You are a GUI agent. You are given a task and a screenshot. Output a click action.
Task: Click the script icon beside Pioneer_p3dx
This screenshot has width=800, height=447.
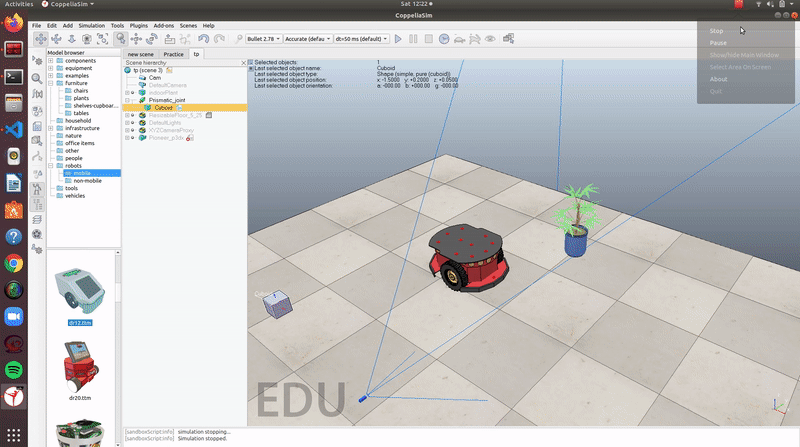click(x=189, y=138)
